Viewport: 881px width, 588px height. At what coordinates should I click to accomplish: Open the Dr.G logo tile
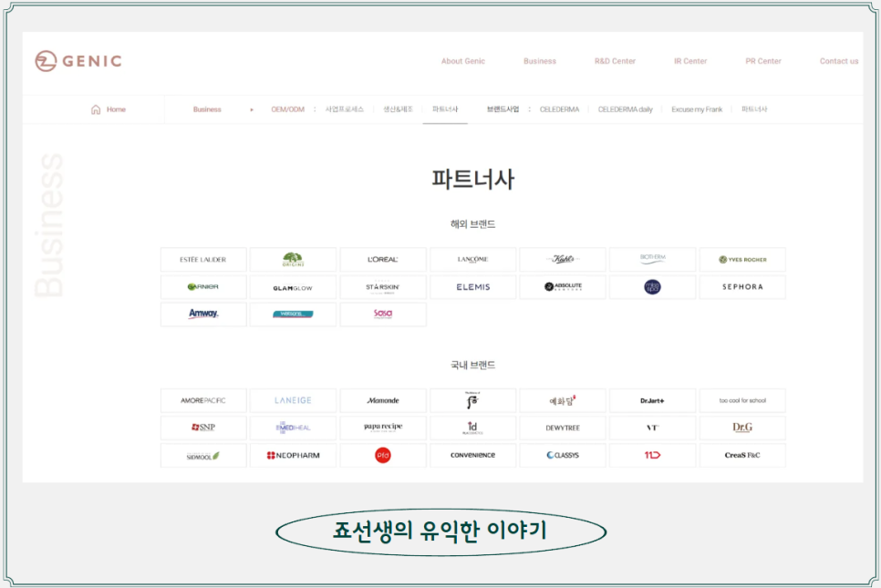coord(742,428)
